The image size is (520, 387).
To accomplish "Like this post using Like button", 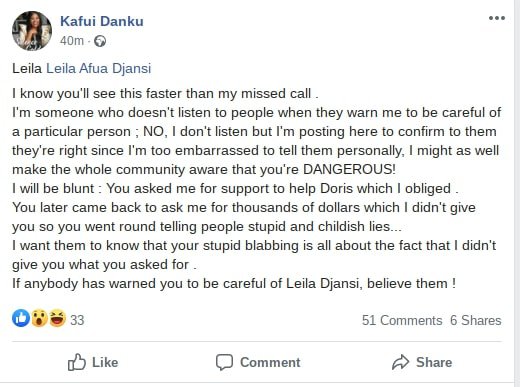I will (93, 362).
